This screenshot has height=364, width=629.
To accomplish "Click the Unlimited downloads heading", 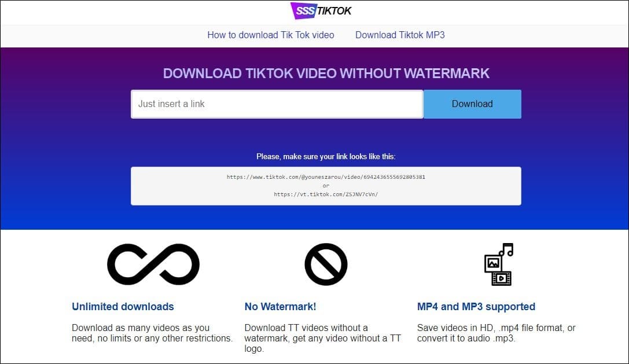I will tap(123, 307).
